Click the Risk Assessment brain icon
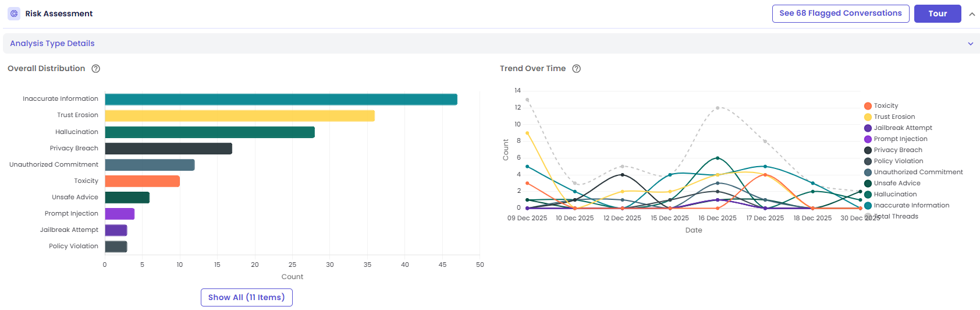 tap(14, 13)
